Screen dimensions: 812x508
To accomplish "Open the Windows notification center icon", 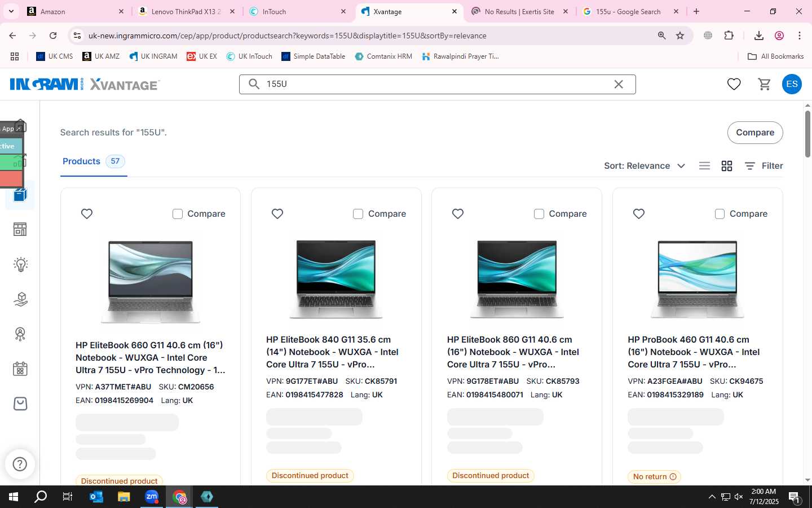I will [x=795, y=497].
